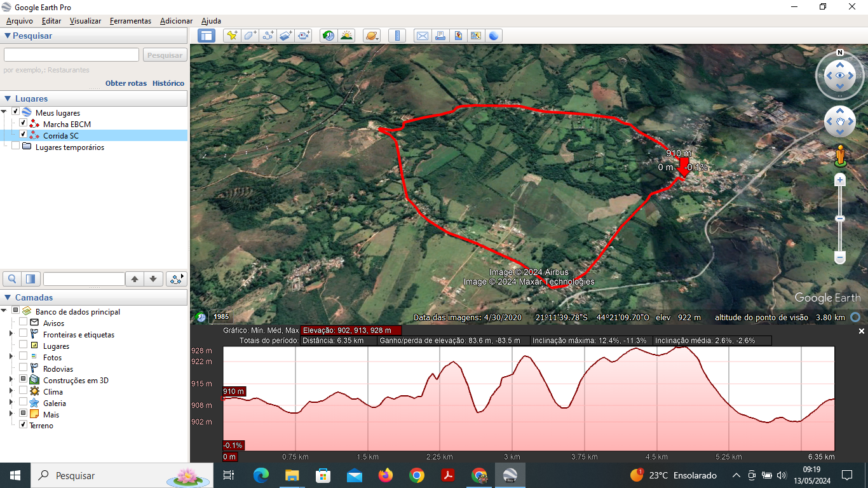
Task: Open the Ajuda menu
Action: [211, 21]
